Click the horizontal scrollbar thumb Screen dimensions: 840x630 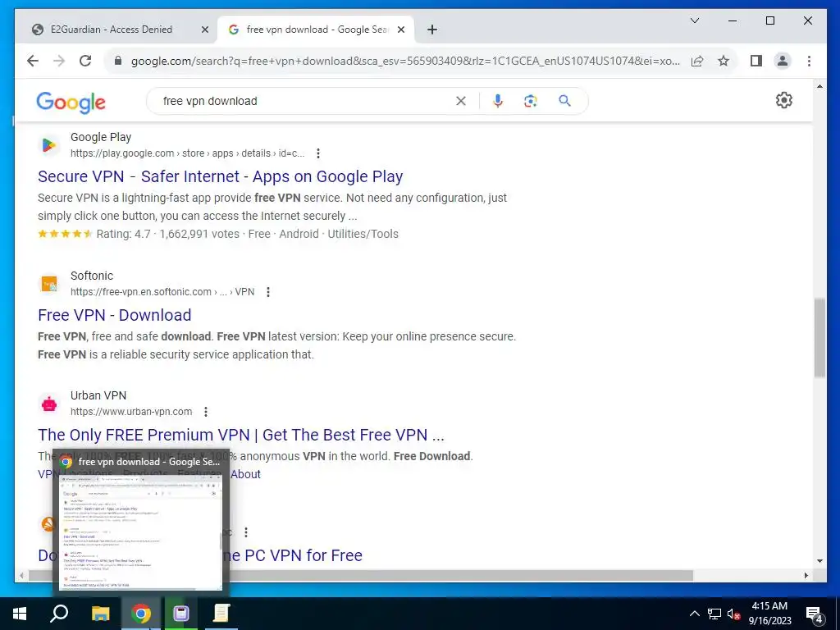point(361,575)
